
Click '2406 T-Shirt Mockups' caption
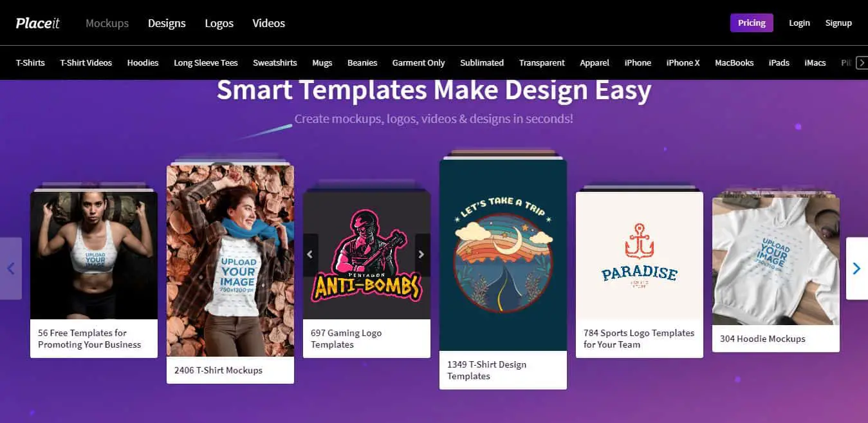(218, 370)
